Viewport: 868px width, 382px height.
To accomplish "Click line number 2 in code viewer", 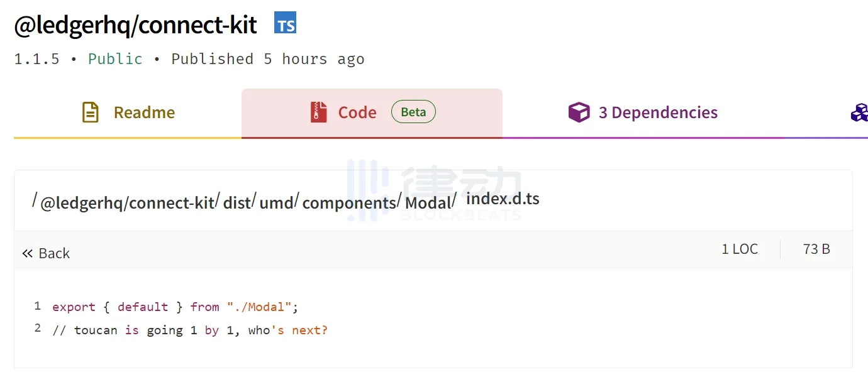I will 38,329.
